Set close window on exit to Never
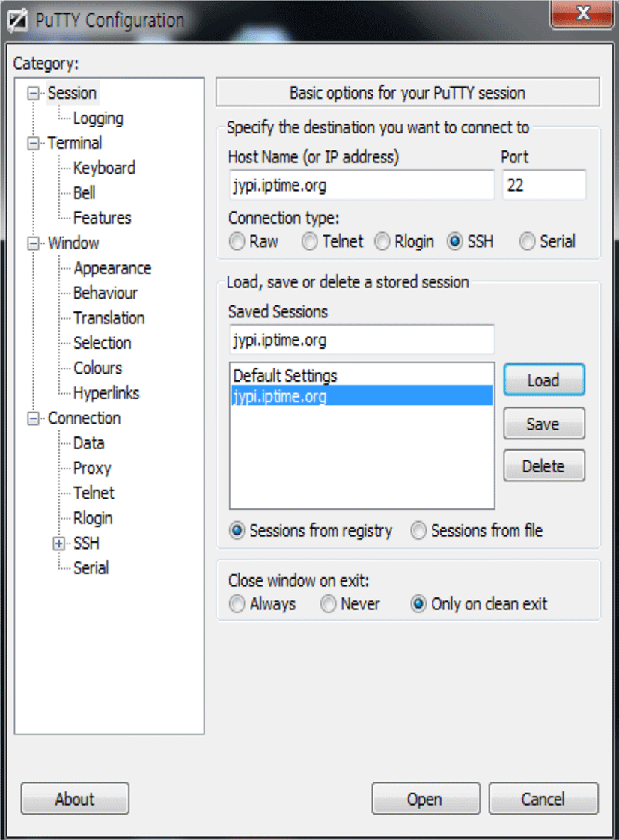 [329, 604]
